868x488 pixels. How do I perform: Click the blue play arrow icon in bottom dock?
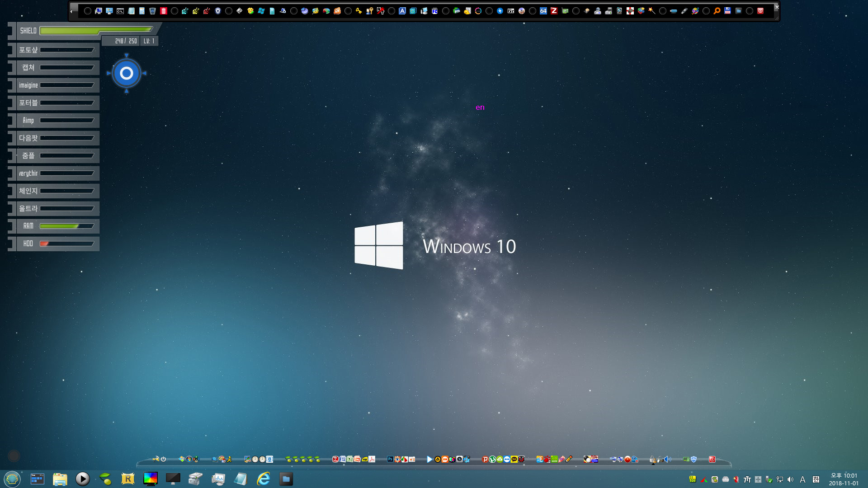coord(429,459)
